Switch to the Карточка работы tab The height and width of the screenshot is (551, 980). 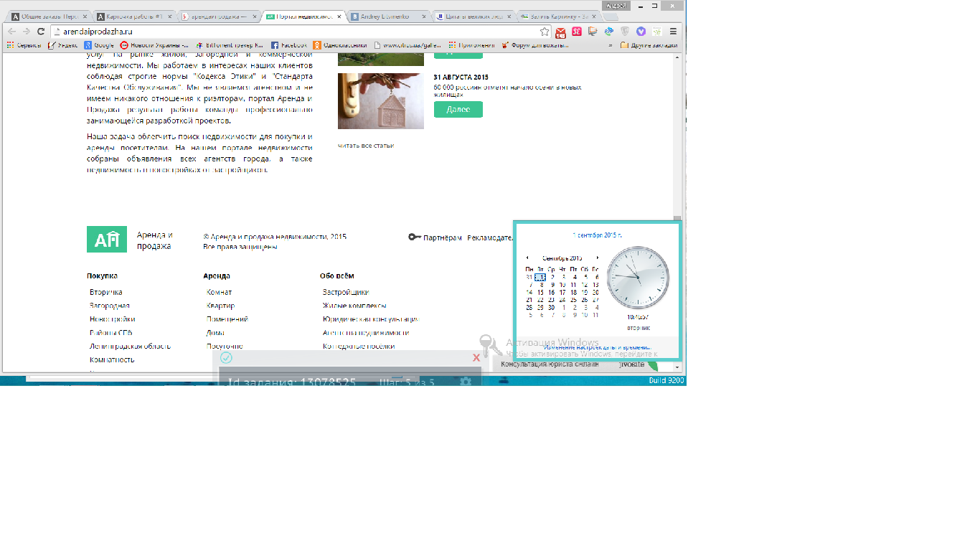click(x=134, y=15)
